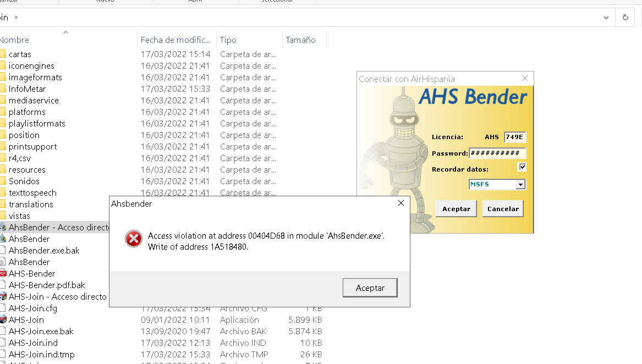Image resolution: width=642 pixels, height=364 pixels.
Task: Sort by Fecha de modificación column
Action: 175,40
